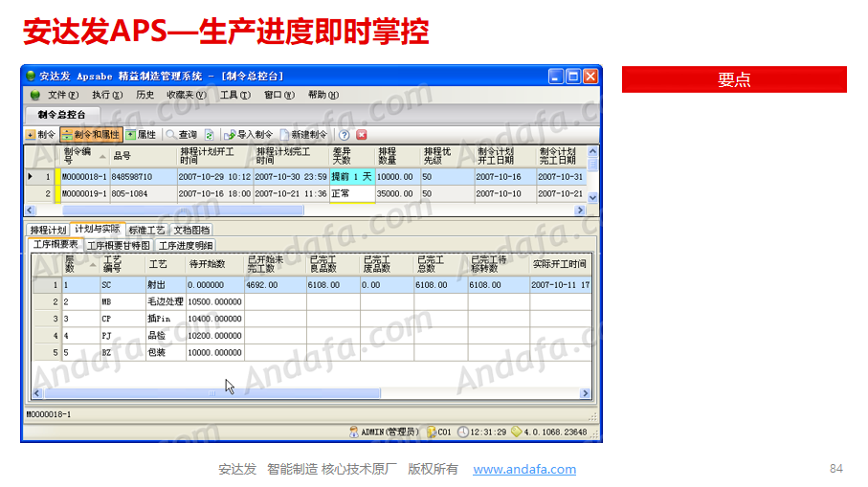
Task: Click upper grid scroll-right arrow
Action: [x=580, y=210]
